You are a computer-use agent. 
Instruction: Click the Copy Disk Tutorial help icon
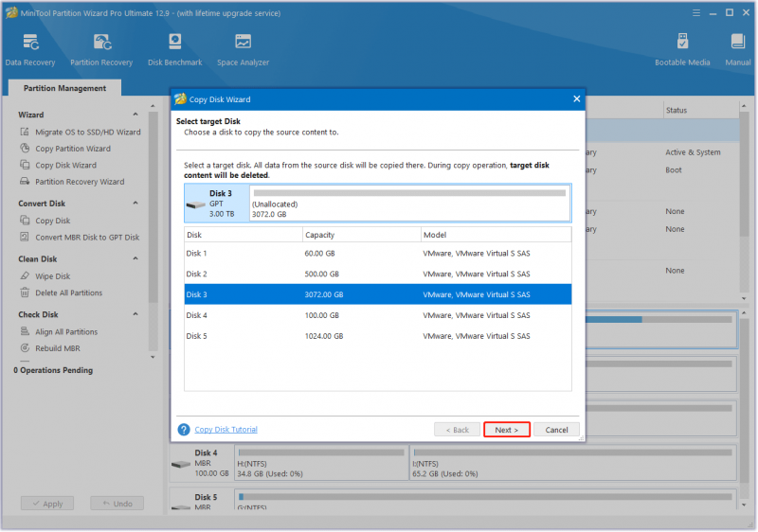click(184, 429)
